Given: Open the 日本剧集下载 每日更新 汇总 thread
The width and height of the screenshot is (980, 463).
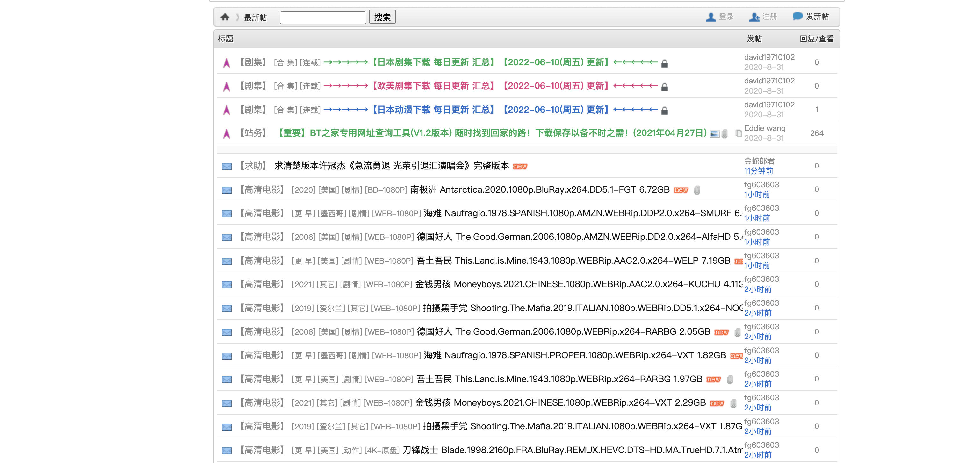Looking at the screenshot, I should pyautogui.click(x=433, y=62).
